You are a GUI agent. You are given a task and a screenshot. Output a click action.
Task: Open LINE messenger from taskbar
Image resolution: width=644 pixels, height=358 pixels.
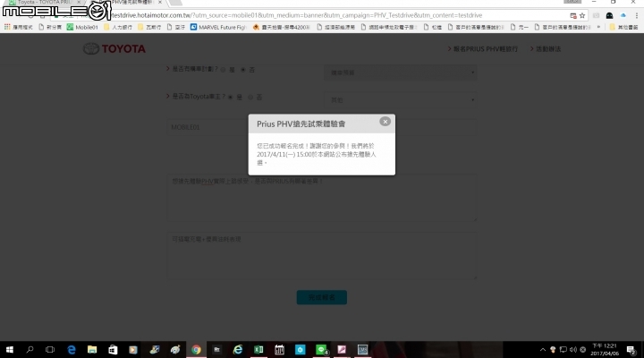click(x=321, y=350)
